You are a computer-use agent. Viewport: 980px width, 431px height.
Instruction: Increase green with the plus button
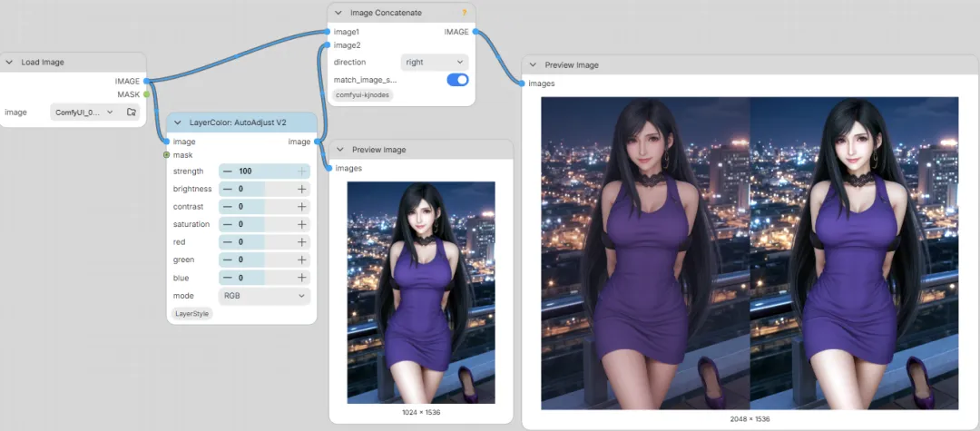pyautogui.click(x=302, y=260)
